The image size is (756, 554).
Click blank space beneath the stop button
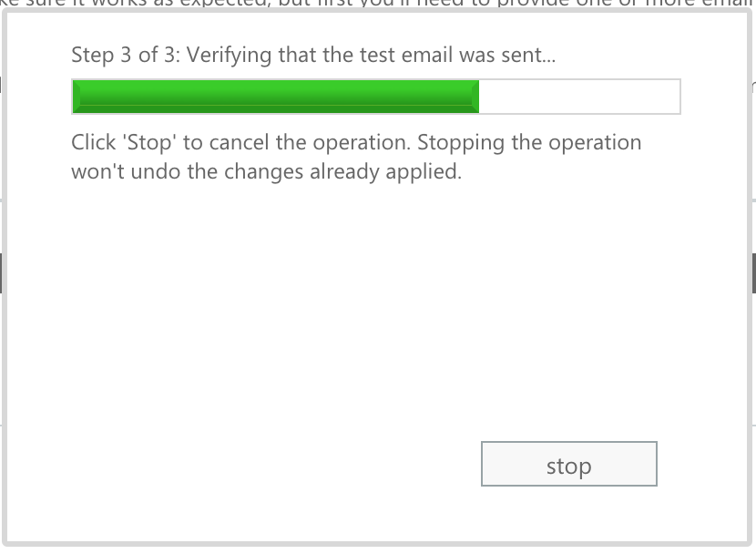(x=569, y=514)
